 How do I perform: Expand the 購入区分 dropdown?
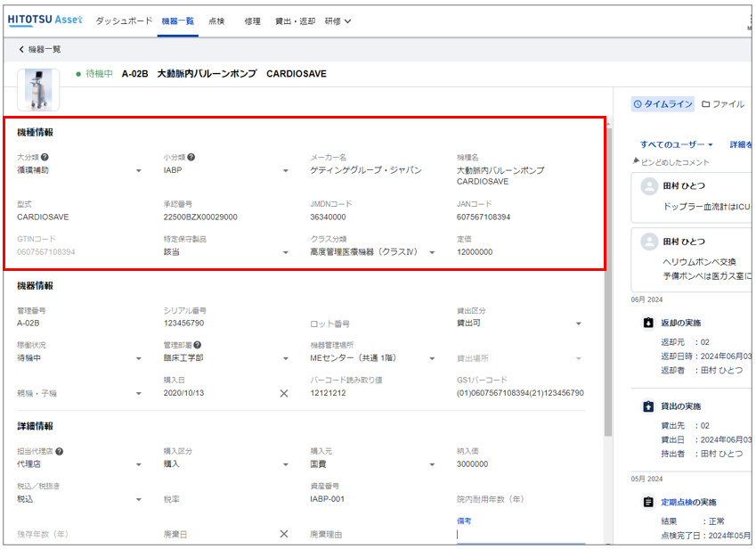click(226, 464)
